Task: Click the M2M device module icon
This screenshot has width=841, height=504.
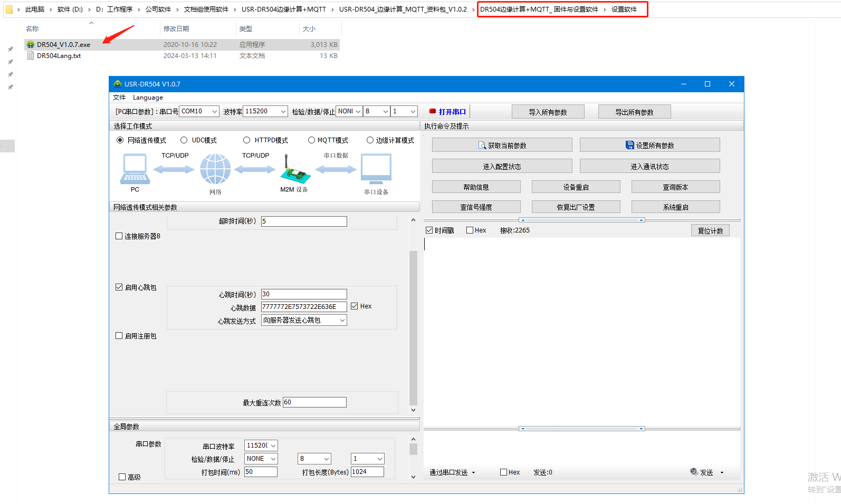Action: coord(294,170)
